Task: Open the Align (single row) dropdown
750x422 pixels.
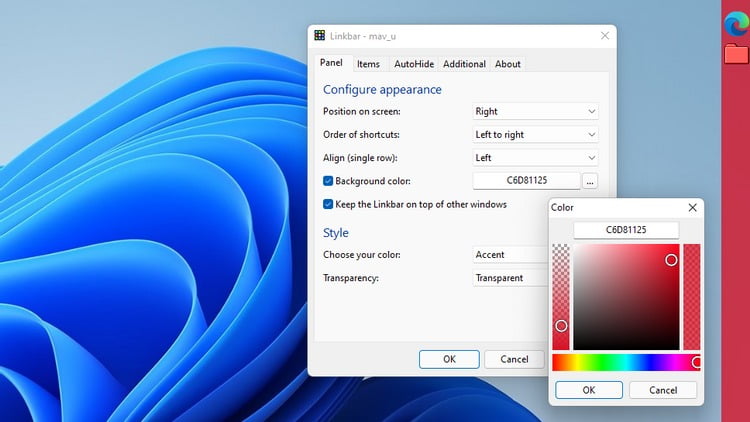Action: pyautogui.click(x=535, y=158)
